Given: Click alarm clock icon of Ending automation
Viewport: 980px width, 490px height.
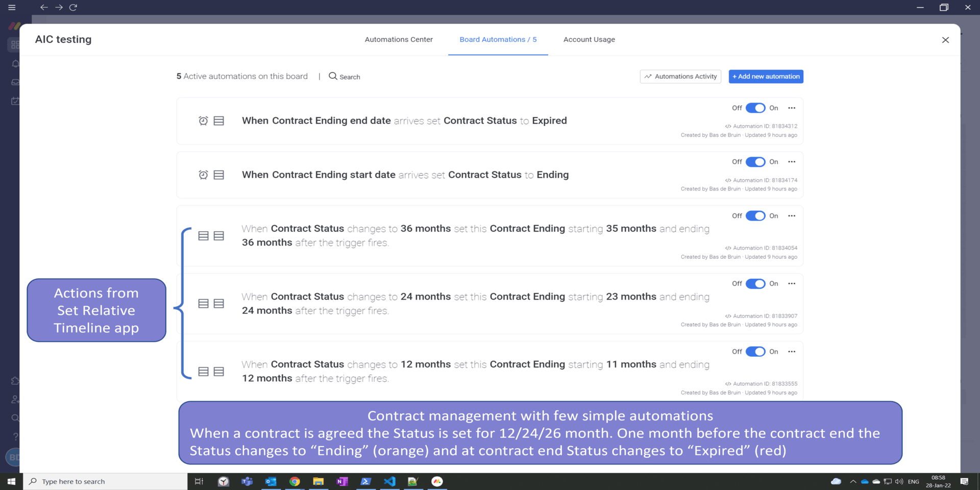Looking at the screenshot, I should [x=203, y=175].
